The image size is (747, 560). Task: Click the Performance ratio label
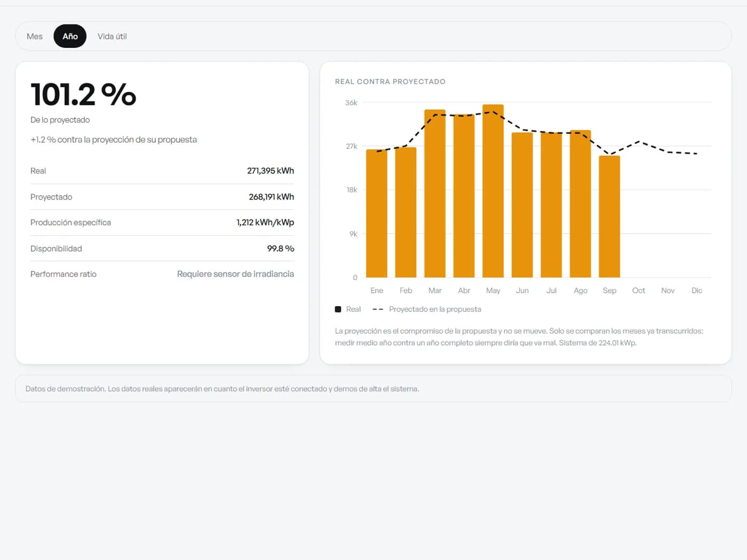click(x=63, y=274)
